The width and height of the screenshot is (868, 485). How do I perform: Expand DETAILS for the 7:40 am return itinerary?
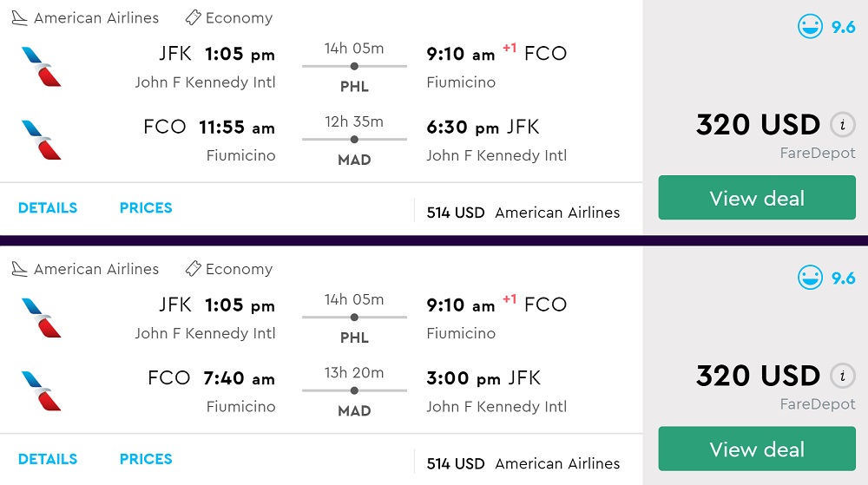pyautogui.click(x=48, y=459)
